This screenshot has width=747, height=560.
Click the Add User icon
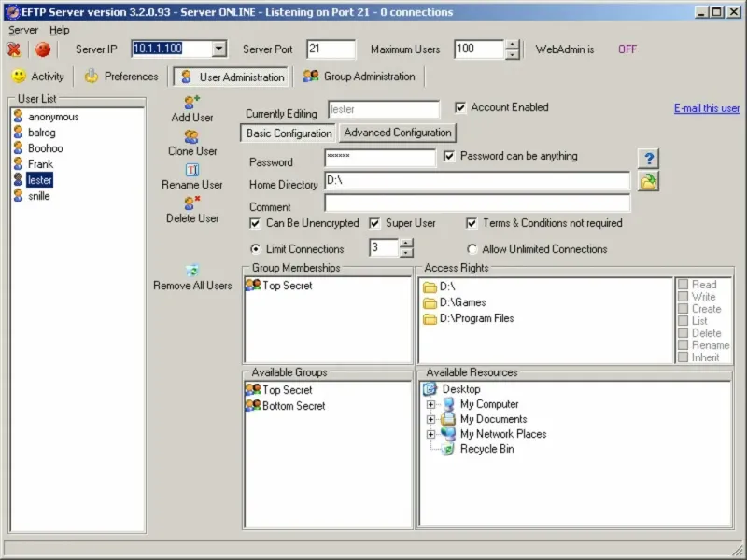click(x=192, y=102)
